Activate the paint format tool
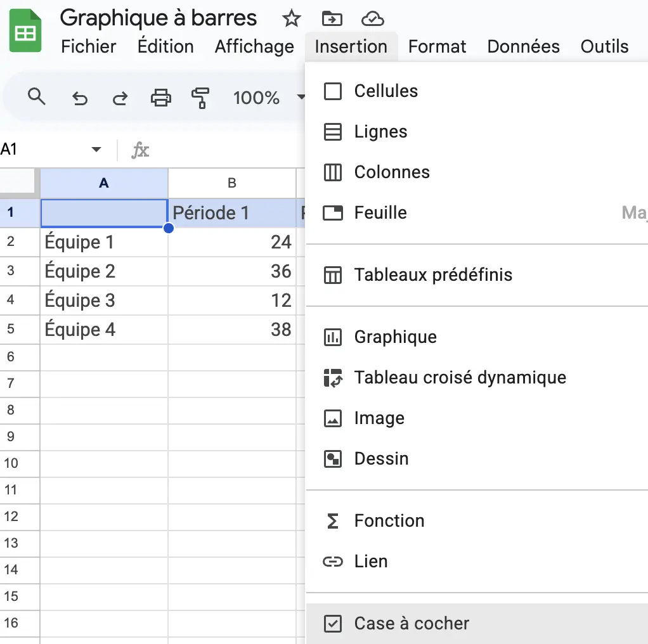 click(x=200, y=98)
